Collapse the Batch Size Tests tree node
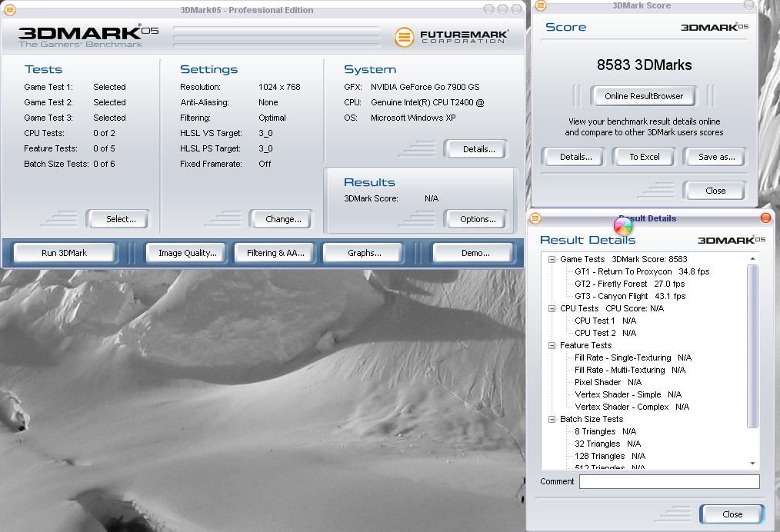 click(552, 420)
